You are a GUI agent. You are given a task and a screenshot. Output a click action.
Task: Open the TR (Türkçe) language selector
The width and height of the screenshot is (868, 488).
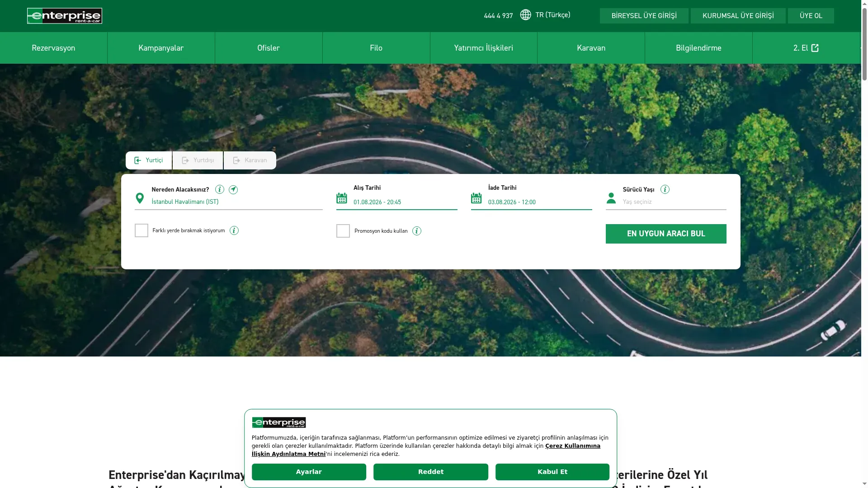[x=546, y=15]
